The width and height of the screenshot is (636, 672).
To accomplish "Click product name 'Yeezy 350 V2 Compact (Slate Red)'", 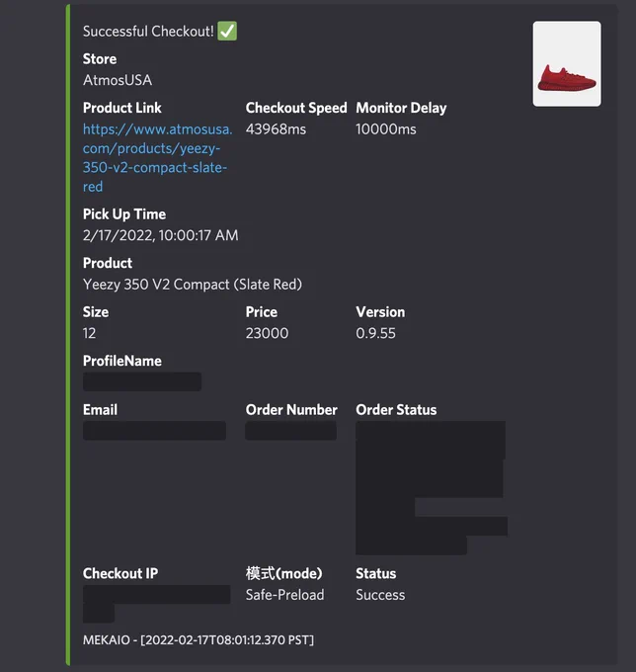I will click(193, 285).
